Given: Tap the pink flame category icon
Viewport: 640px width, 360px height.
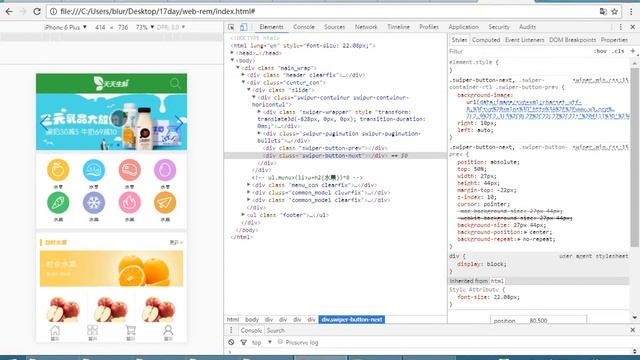Looking at the screenshot, I should 129,202.
